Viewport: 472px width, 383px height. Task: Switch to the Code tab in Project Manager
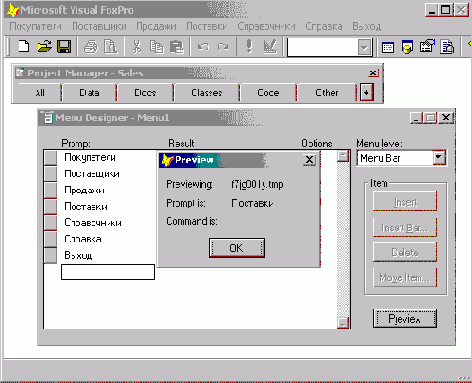tap(268, 92)
